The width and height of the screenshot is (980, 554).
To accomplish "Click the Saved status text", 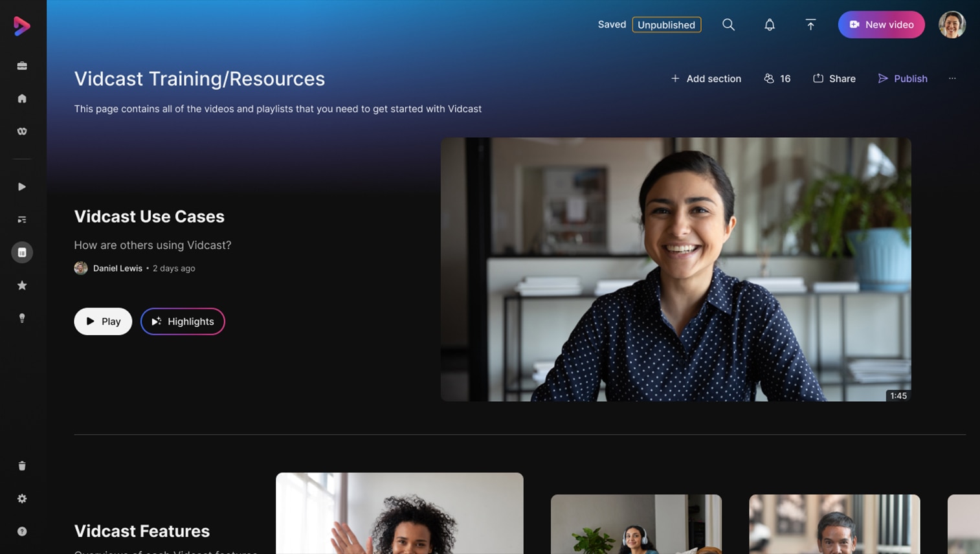I will coord(612,25).
